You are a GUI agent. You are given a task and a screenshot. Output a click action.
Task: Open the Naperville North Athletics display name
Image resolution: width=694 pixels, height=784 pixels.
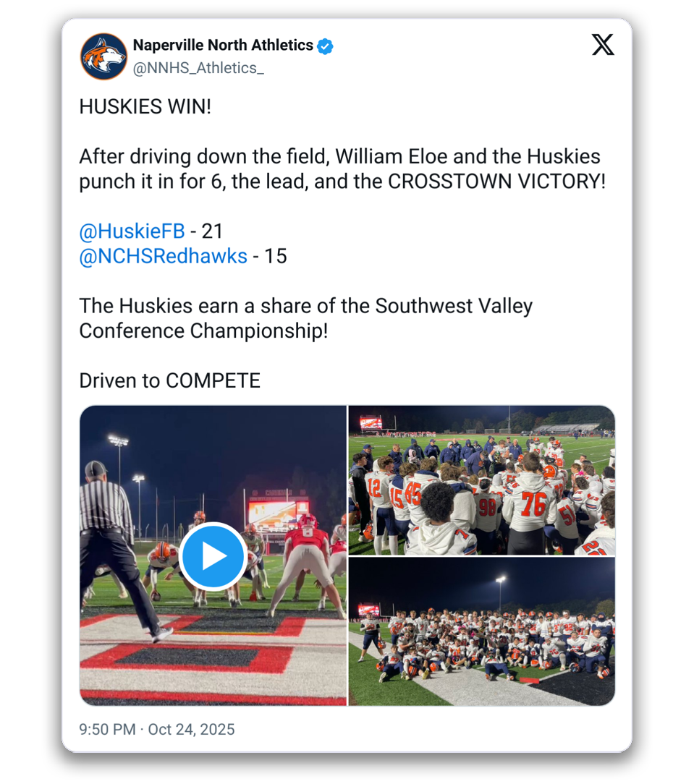(x=223, y=46)
